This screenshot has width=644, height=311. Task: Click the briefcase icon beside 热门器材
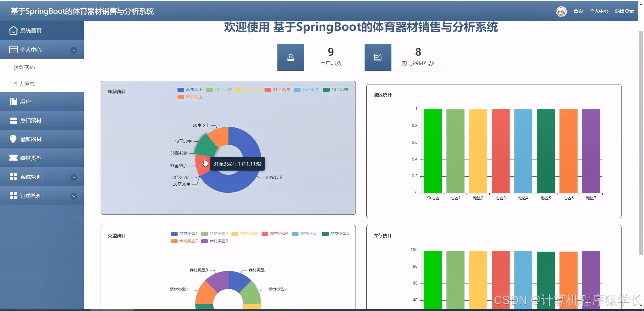point(13,120)
